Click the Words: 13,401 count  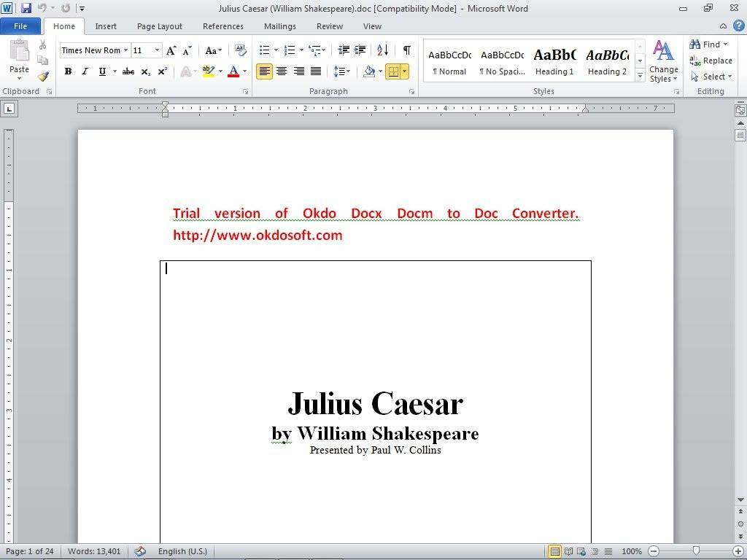coord(94,551)
